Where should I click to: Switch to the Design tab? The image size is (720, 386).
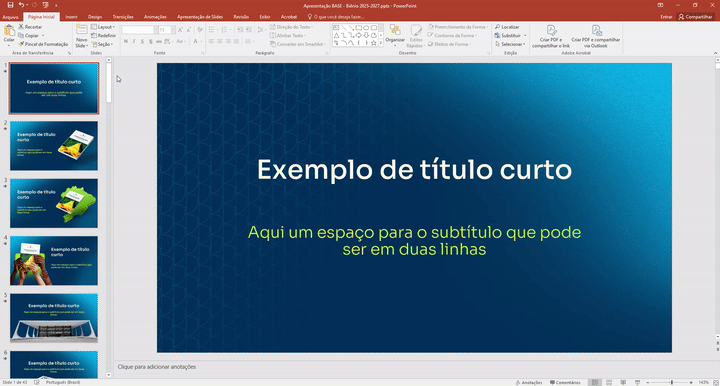pos(95,17)
